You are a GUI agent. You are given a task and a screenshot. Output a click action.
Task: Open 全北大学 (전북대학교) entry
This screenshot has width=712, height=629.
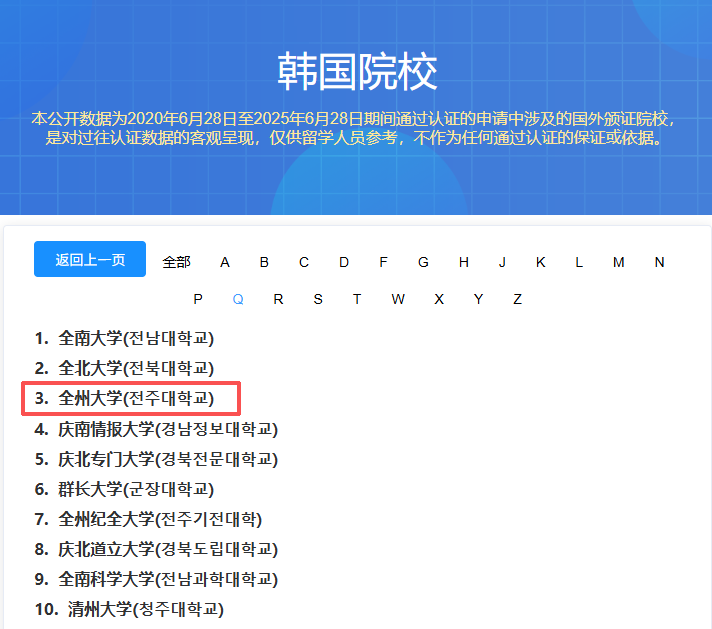tap(136, 368)
